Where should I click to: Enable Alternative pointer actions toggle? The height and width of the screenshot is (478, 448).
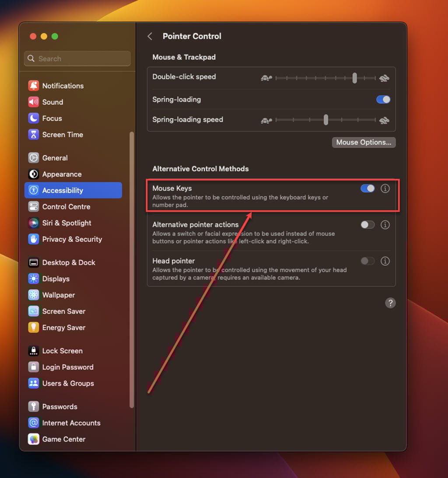click(x=367, y=225)
